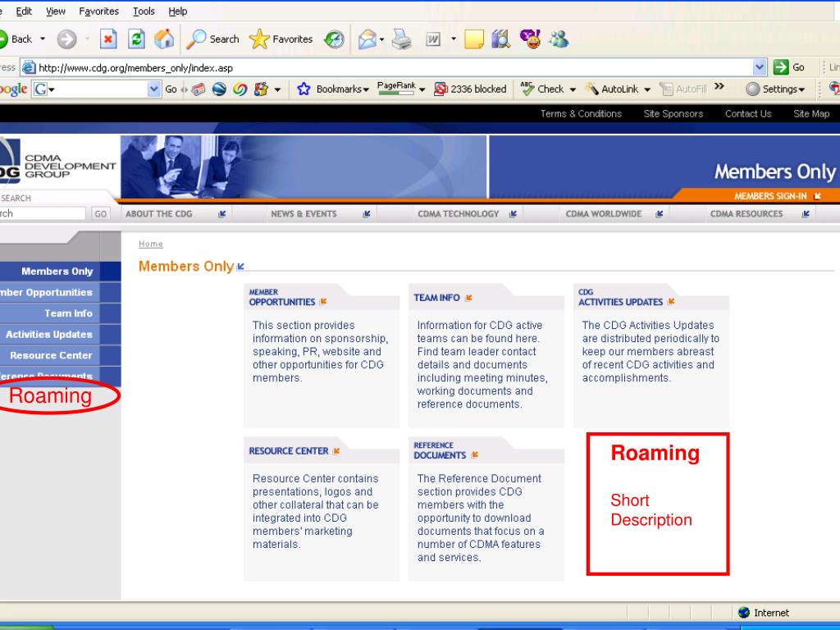Print the page with printer icon

402,39
